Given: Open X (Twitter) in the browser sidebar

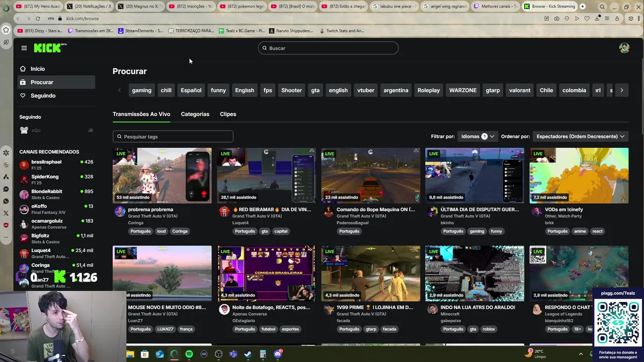Looking at the screenshot, I should pos(6,213).
